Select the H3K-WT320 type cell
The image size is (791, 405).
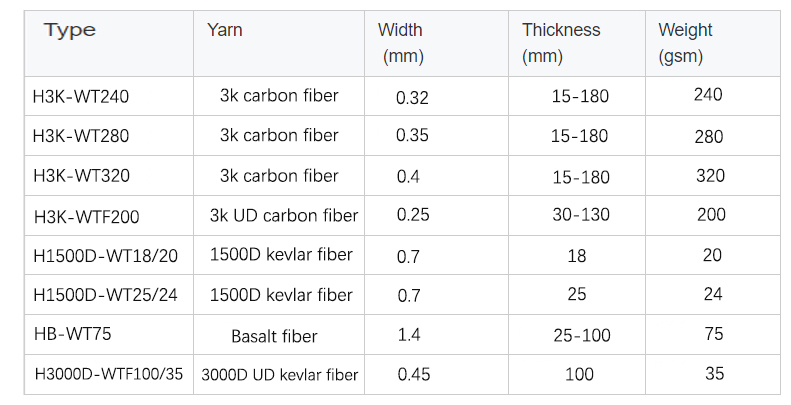click(x=81, y=176)
